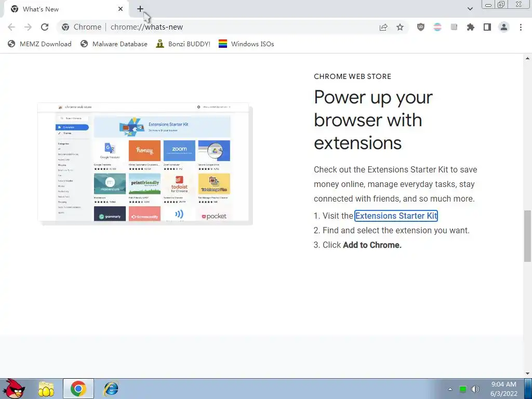Click the 'Power up your browser' heading
532x399 pixels.
373,120
